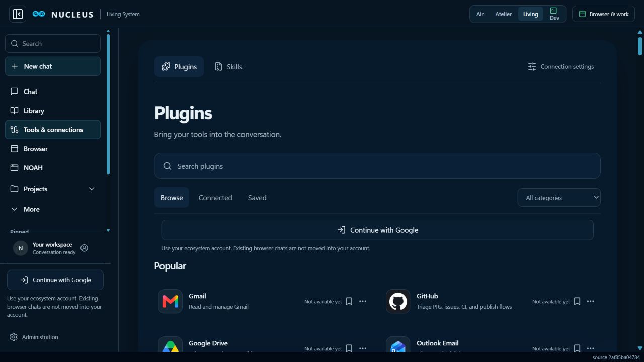
Task: Click the Gmail plugin title
Action: [197, 296]
